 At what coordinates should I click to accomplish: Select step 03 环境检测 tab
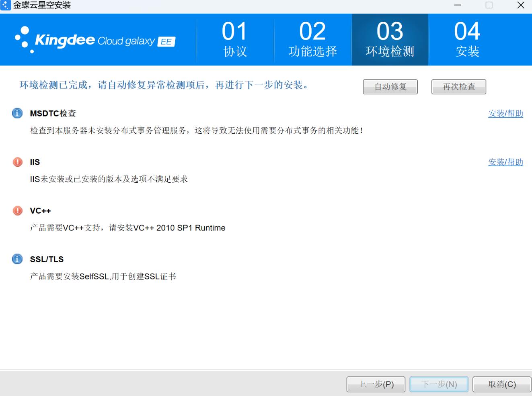[390, 39]
